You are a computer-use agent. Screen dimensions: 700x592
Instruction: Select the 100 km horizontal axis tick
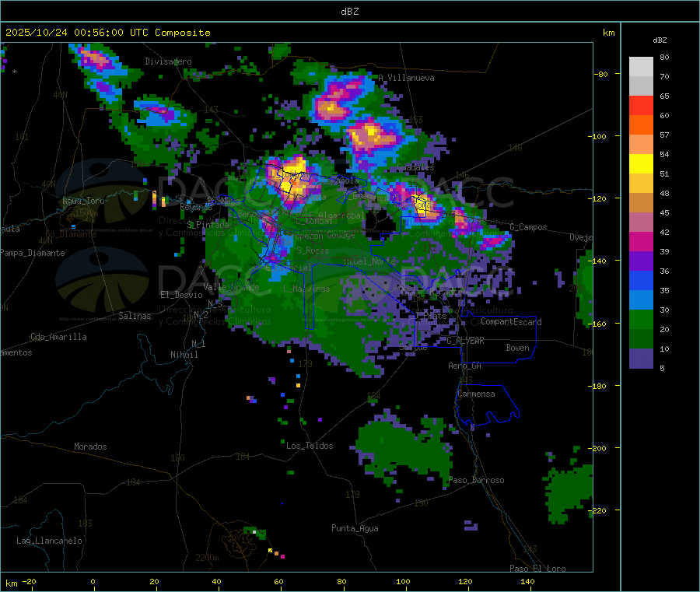pos(403,581)
